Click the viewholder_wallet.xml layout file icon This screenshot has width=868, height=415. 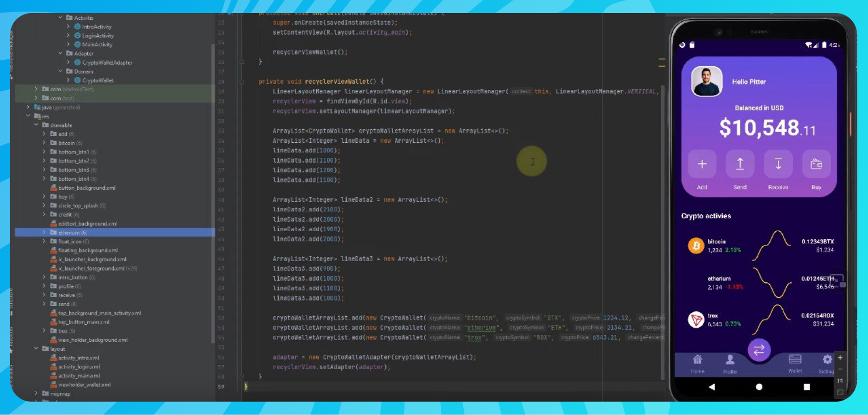(54, 385)
